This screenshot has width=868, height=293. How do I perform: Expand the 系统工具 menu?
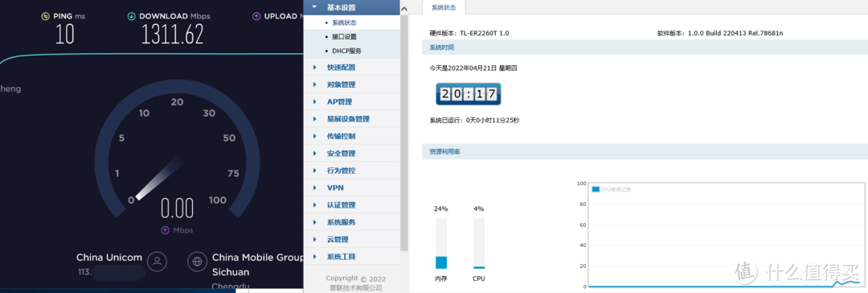[351, 256]
